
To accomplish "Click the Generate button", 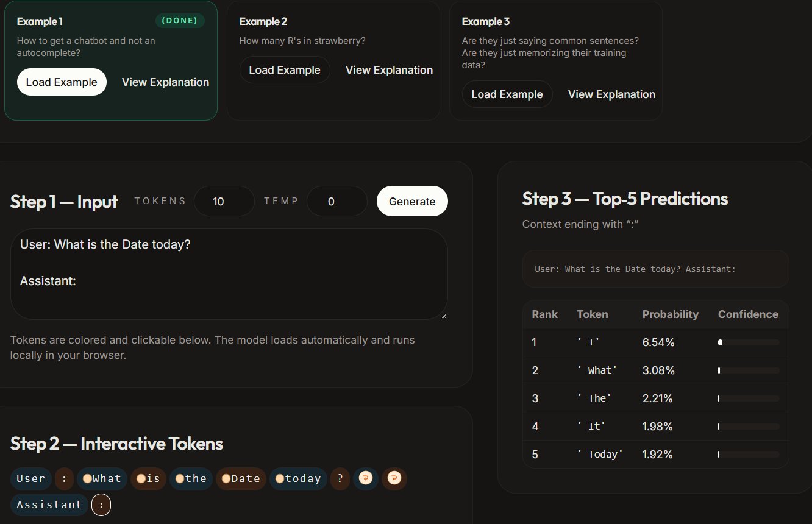I will [412, 201].
